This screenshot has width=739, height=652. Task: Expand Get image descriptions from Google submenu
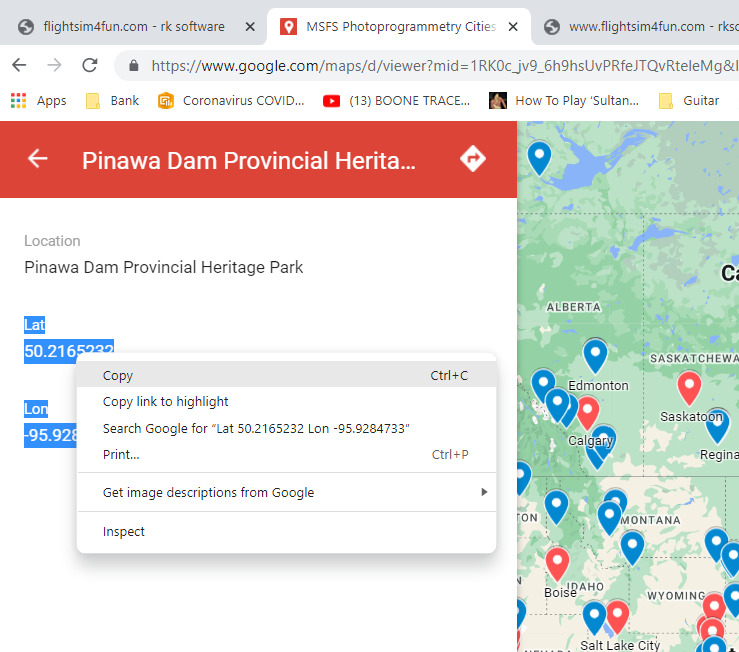(208, 492)
